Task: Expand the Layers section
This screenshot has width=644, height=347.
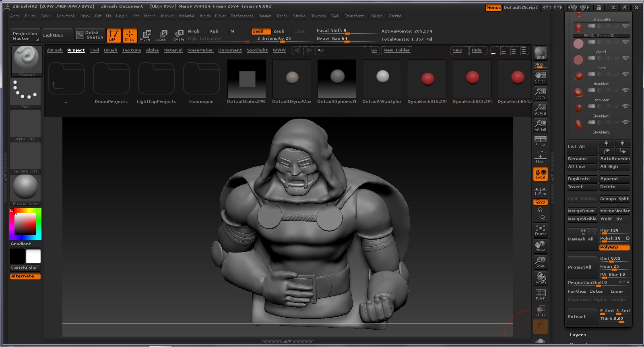Action: click(578, 335)
